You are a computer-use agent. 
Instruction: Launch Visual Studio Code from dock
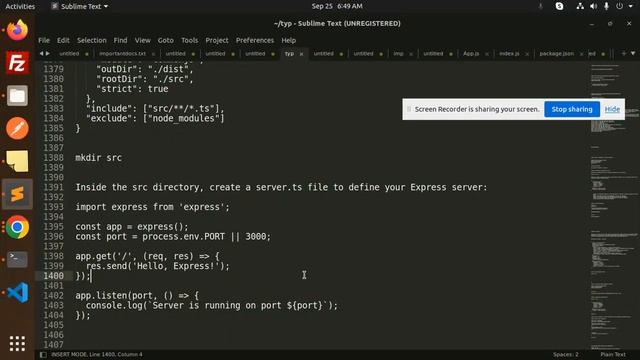point(17,292)
